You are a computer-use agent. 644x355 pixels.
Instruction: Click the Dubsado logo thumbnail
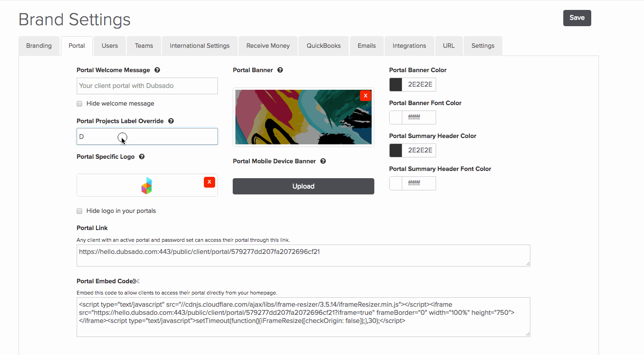[x=147, y=185]
